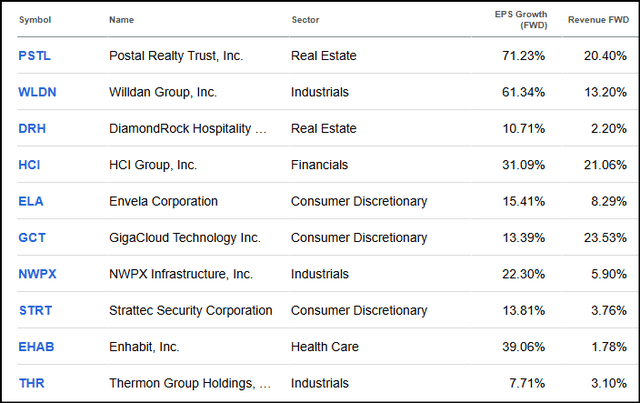640x403 pixels.
Task: Select the HCI ticker link
Action: click(30, 165)
